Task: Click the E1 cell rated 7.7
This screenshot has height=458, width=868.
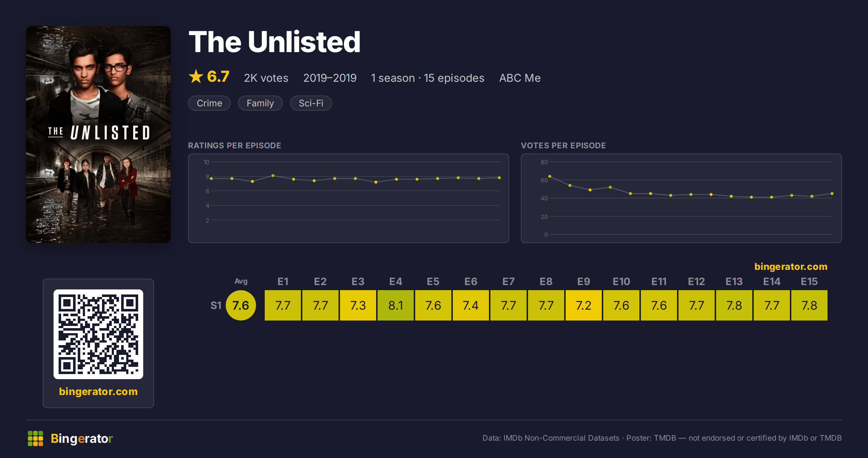Action: [283, 305]
